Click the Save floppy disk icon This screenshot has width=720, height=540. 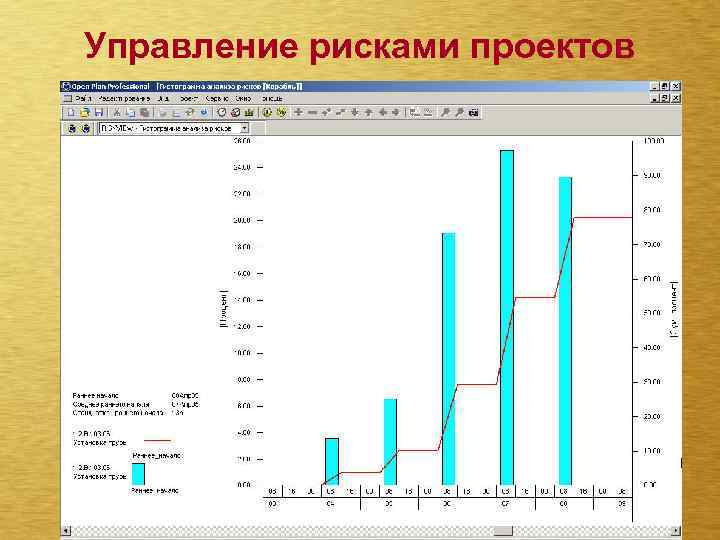(98, 112)
